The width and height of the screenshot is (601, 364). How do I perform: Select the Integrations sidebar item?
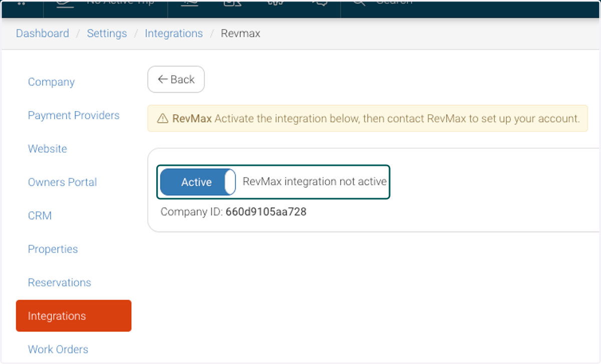point(74,316)
